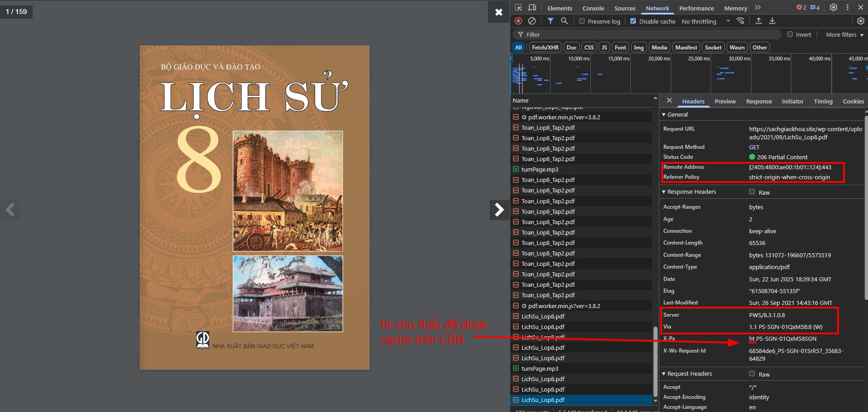The width and height of the screenshot is (868, 412).
Task: Clear the network log
Action: (x=532, y=21)
